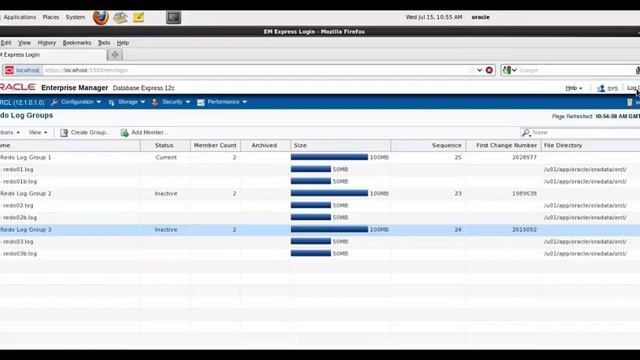Launch Firefox from the top panel icon
This screenshot has height=360, width=640.
point(100,18)
